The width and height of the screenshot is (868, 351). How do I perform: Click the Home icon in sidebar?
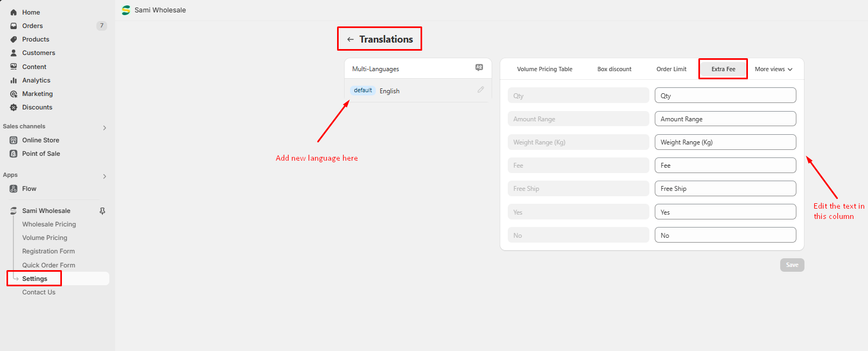click(13, 12)
